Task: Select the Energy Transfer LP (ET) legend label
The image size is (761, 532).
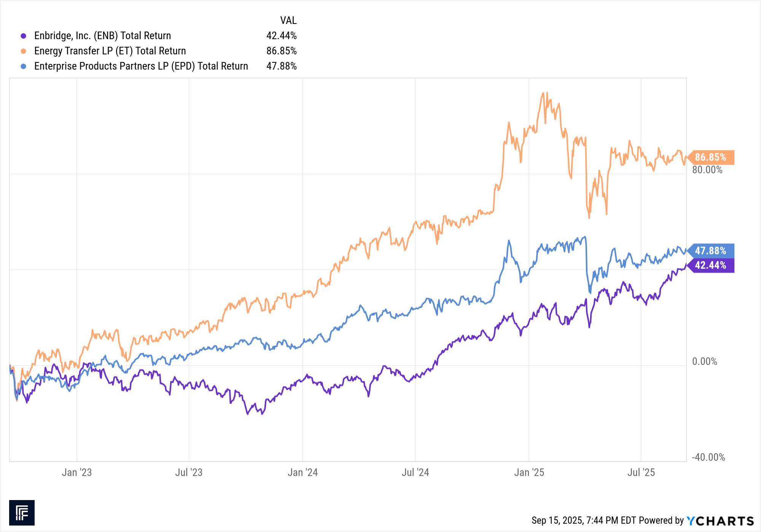Action: tap(110, 51)
